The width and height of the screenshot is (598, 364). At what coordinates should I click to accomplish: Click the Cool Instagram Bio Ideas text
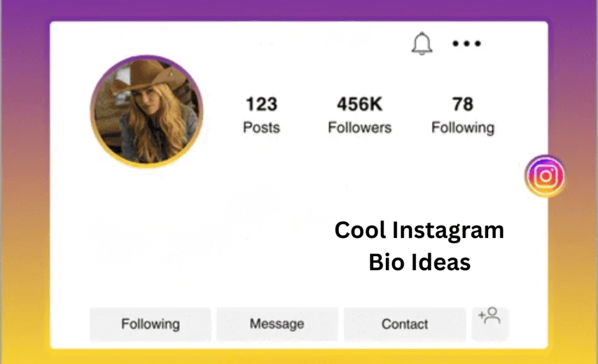[x=419, y=246]
